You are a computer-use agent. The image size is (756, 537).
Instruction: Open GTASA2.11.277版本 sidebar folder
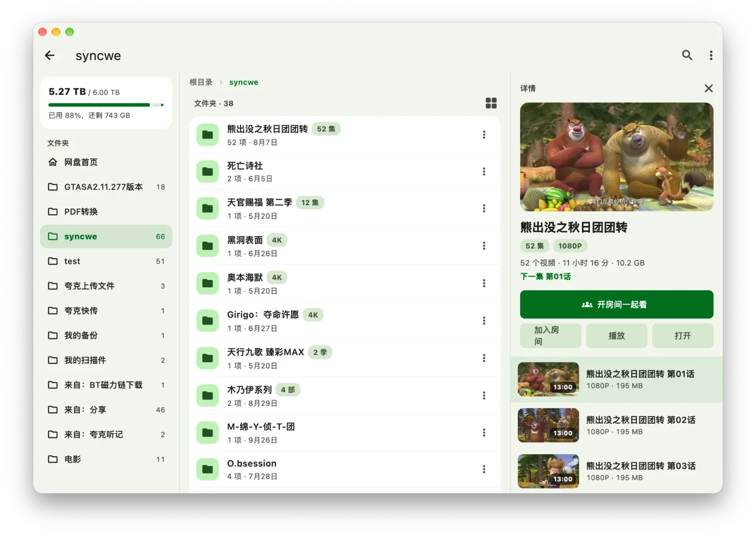click(x=106, y=187)
